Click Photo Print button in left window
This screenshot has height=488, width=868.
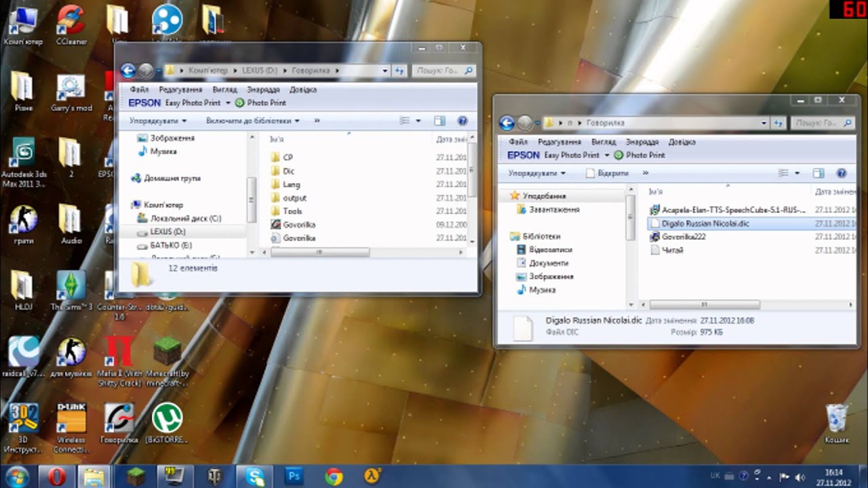(260, 103)
